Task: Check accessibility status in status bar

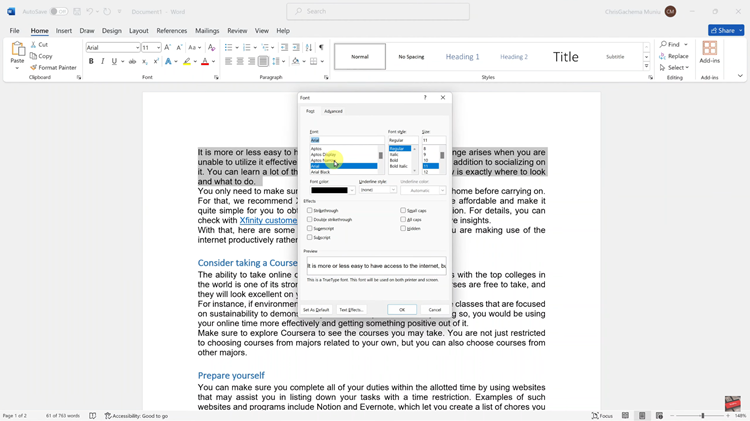Action: (x=136, y=416)
